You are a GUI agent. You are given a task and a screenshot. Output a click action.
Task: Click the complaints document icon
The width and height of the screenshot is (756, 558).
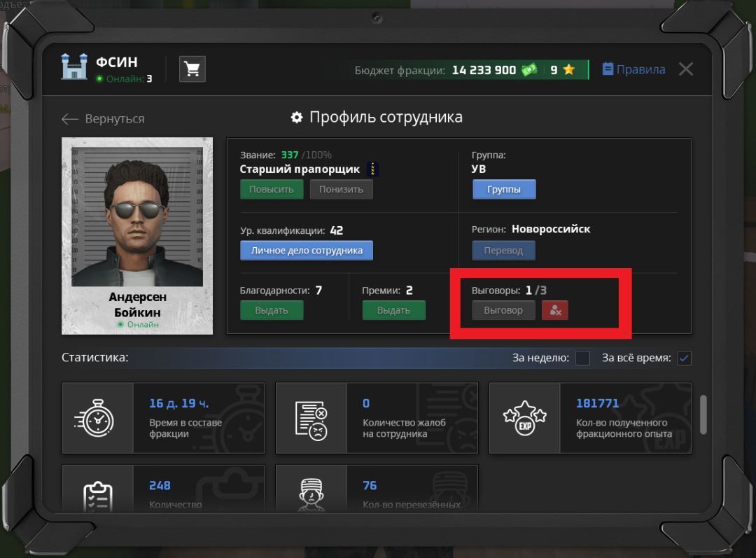coord(311,418)
